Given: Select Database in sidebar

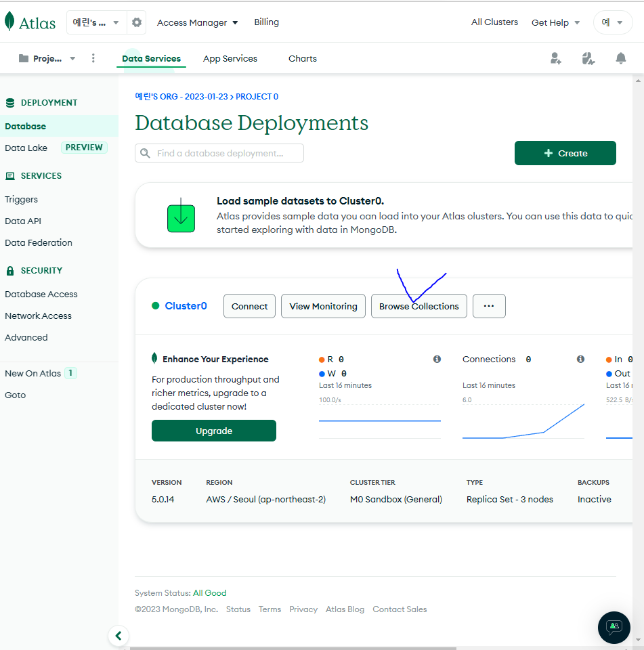Looking at the screenshot, I should 59,126.
